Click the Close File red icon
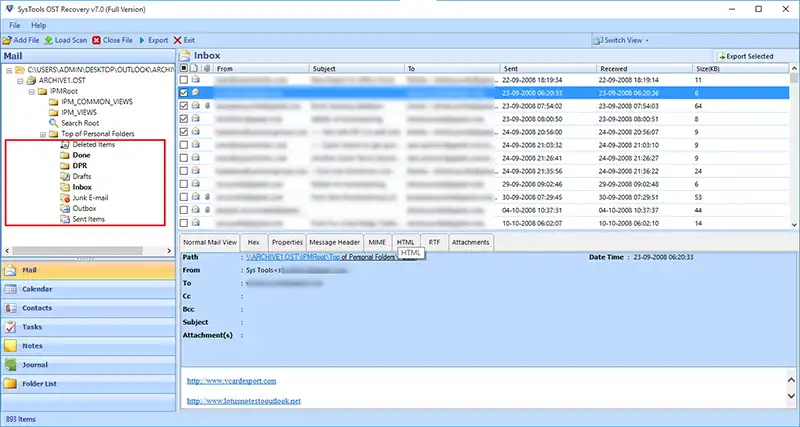Image resolution: width=800 pixels, height=427 pixels. coord(96,40)
